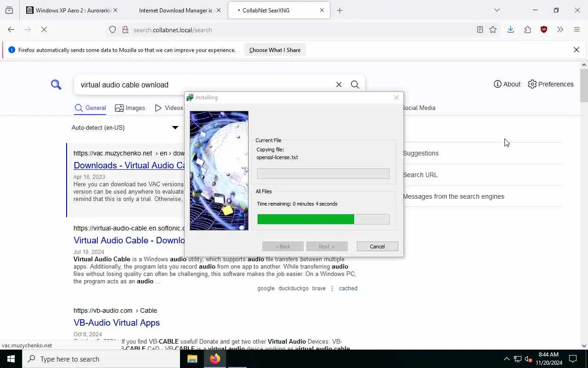This screenshot has width=588, height=368.
Task: Select the General search category
Action: click(90, 108)
